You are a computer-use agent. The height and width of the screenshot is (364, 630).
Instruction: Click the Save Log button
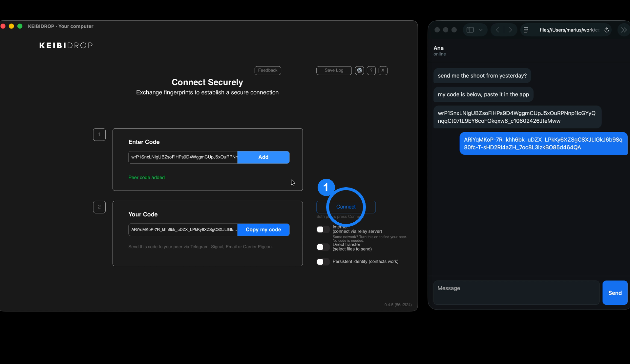click(x=334, y=71)
